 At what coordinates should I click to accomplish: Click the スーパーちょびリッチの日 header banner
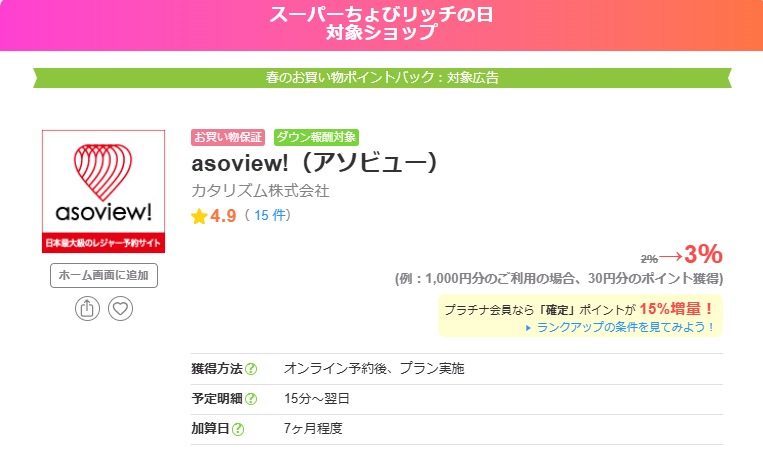[x=381, y=24]
